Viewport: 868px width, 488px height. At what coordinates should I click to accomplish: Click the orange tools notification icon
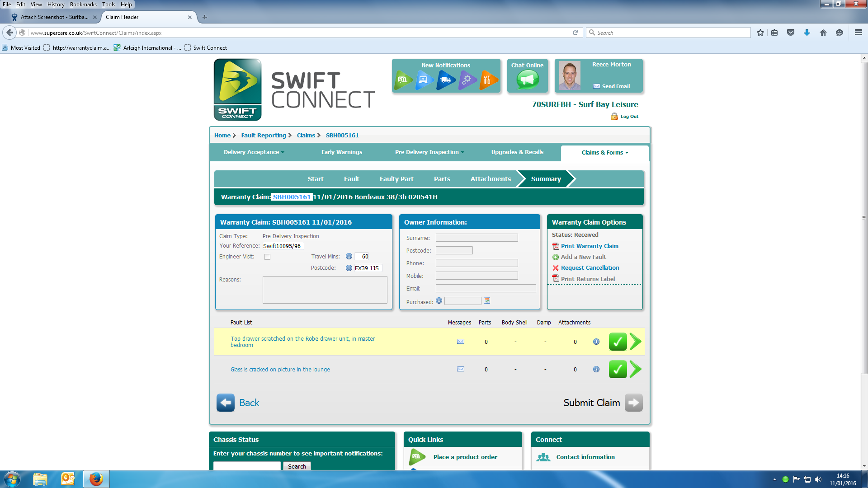point(488,80)
